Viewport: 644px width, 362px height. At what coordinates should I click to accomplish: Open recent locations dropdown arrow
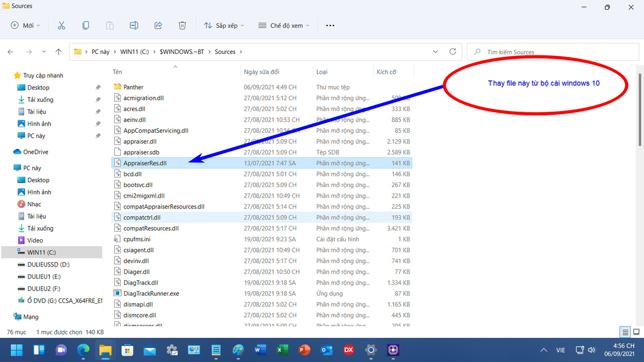click(44, 52)
